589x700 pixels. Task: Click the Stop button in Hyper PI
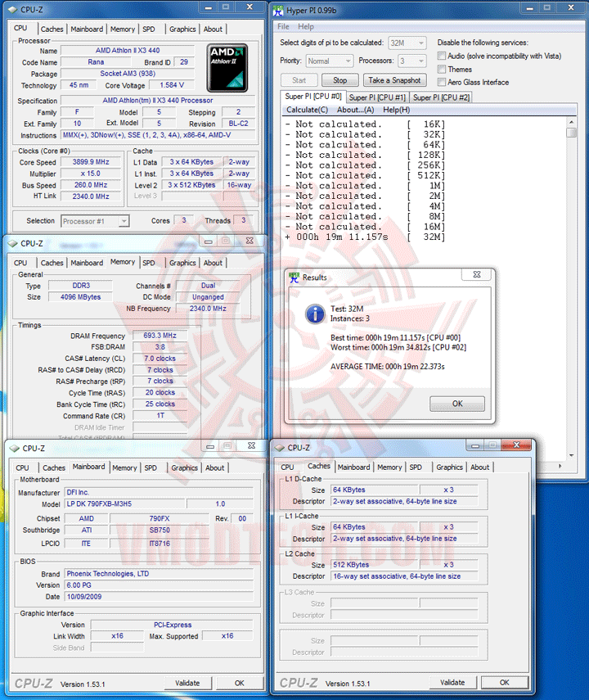click(x=339, y=80)
